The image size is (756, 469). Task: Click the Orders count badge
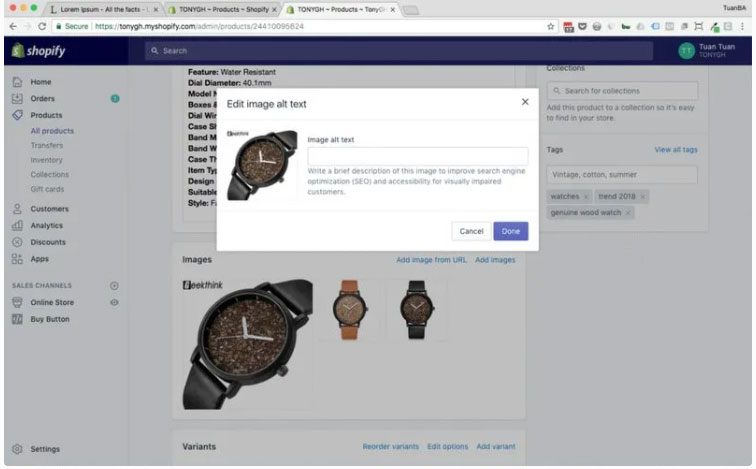coord(115,98)
